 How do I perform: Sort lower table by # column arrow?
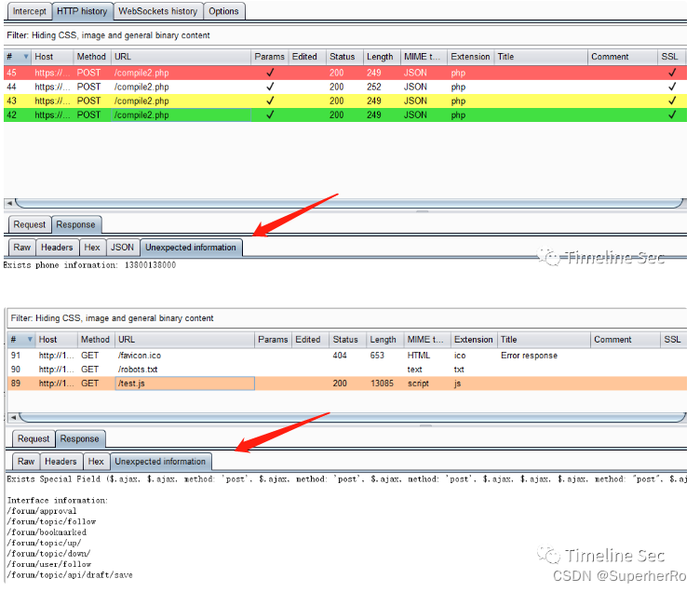coord(30,340)
